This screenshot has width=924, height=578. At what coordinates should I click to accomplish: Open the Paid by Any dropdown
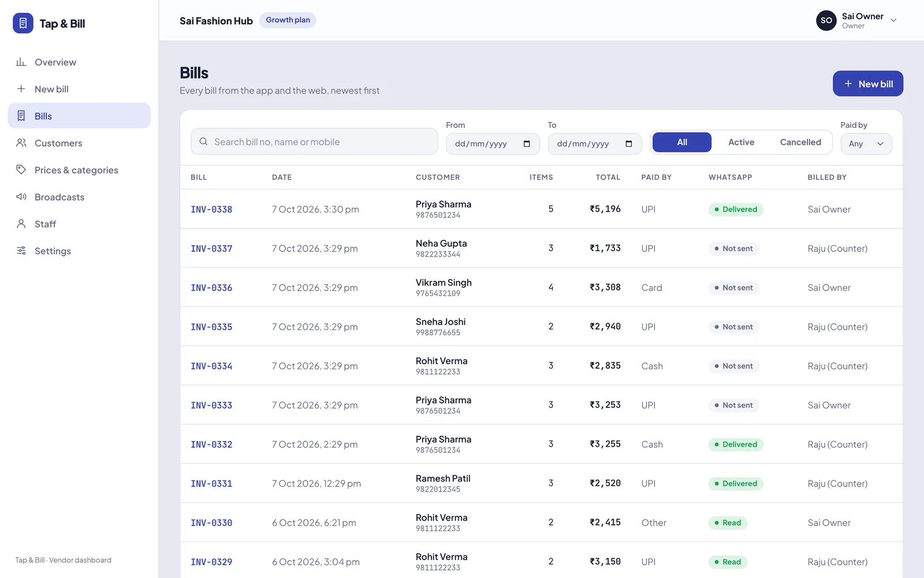[866, 144]
